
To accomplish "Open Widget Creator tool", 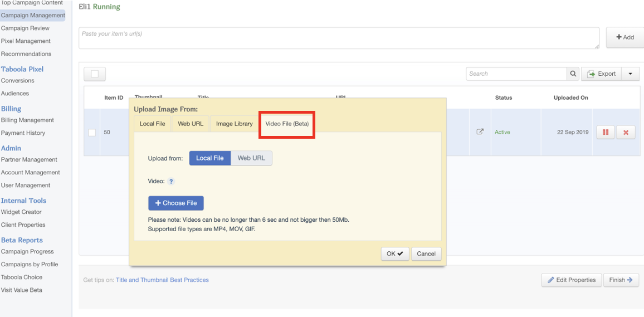I will [21, 212].
